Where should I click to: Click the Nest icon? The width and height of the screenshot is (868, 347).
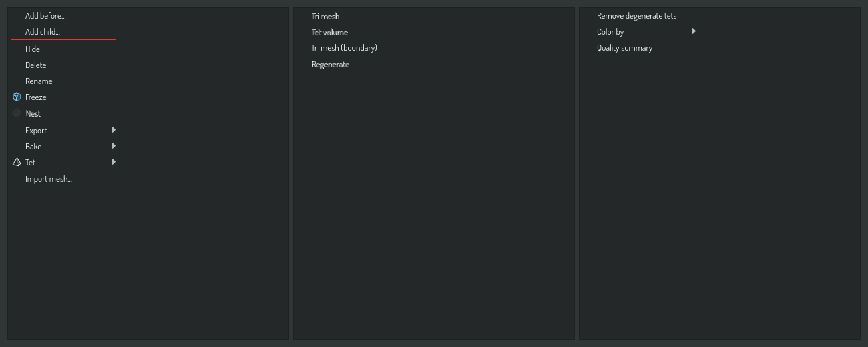(17, 113)
